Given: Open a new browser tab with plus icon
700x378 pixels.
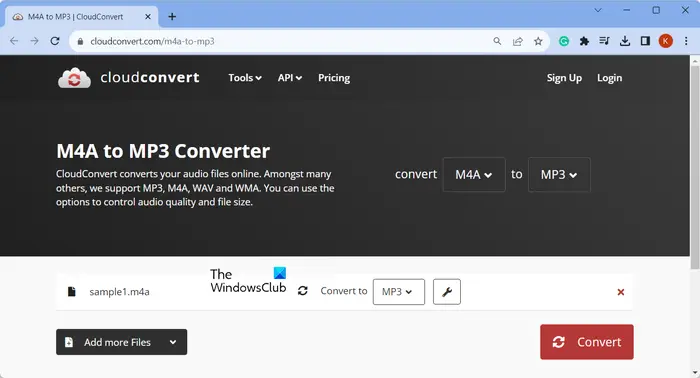Looking at the screenshot, I should point(172,17).
